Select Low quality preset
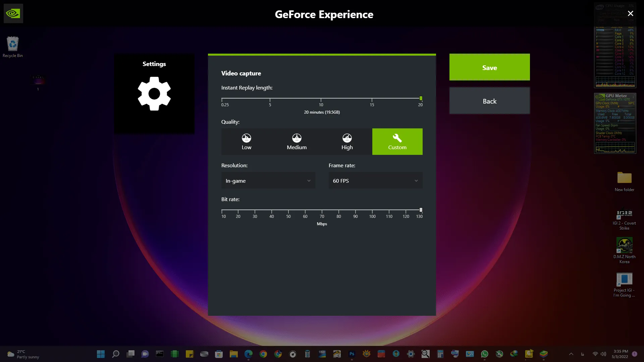The width and height of the screenshot is (644, 362). (x=247, y=141)
